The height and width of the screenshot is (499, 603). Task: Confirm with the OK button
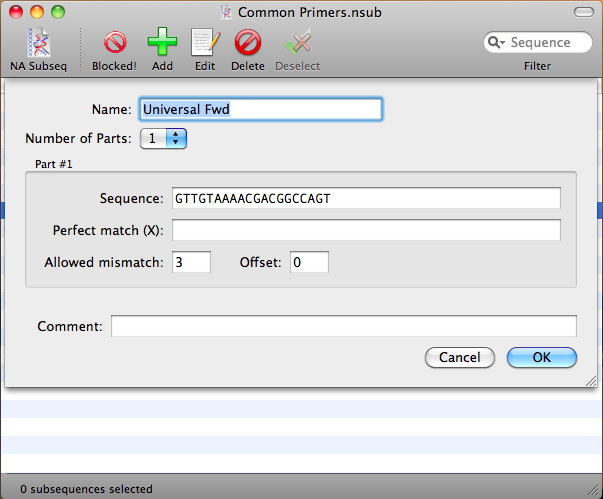tap(541, 357)
